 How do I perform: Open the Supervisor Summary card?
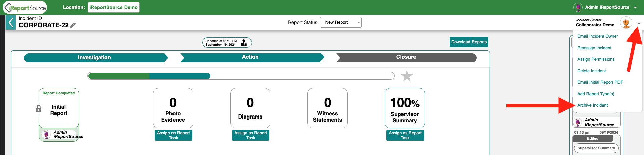click(x=405, y=108)
